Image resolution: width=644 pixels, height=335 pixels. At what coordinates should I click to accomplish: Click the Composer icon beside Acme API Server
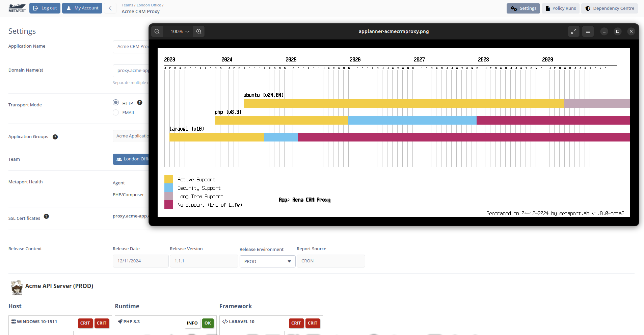[17, 287]
